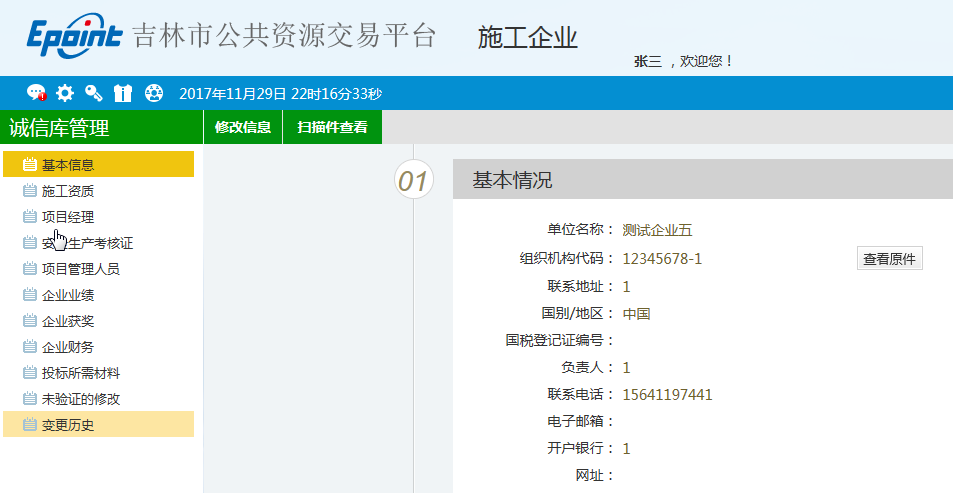Screen dimensions: 953x493
Task: Click the country value 中国
Action: 637,314
